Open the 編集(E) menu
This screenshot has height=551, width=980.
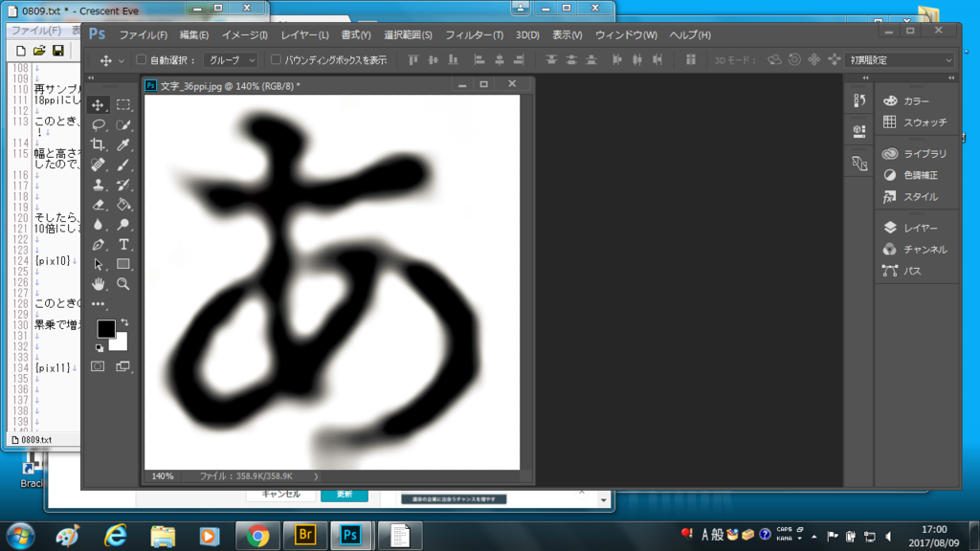(x=194, y=35)
